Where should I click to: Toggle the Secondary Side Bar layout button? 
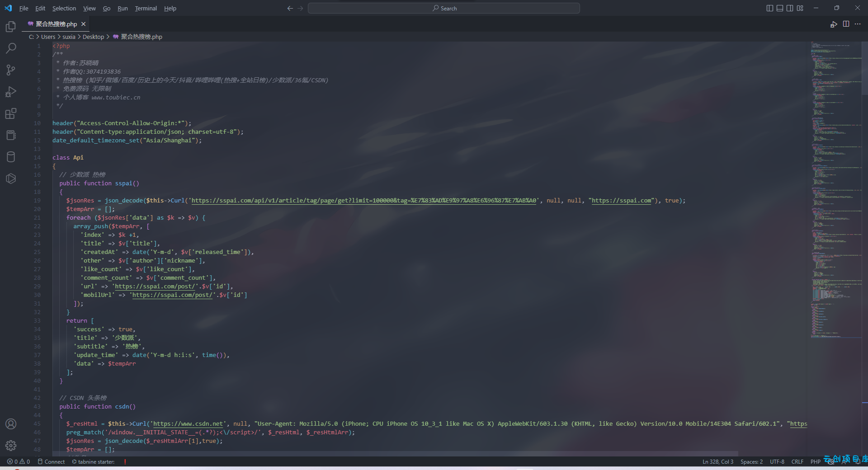pyautogui.click(x=790, y=8)
